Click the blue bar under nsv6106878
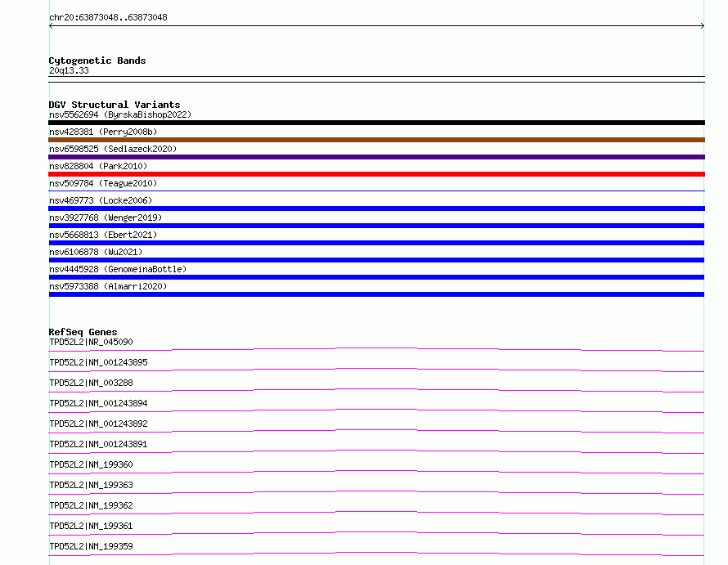Screen dimensions: 728x565 click(376, 260)
